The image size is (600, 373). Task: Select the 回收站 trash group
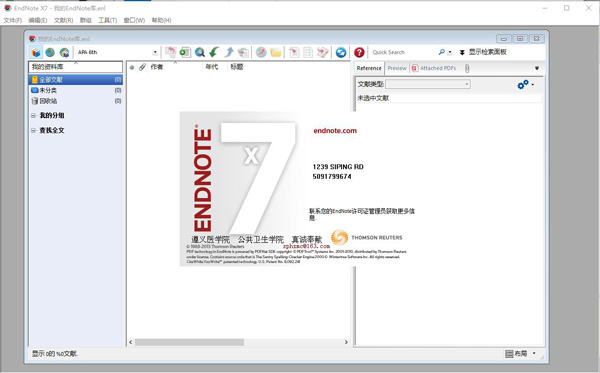(76, 101)
